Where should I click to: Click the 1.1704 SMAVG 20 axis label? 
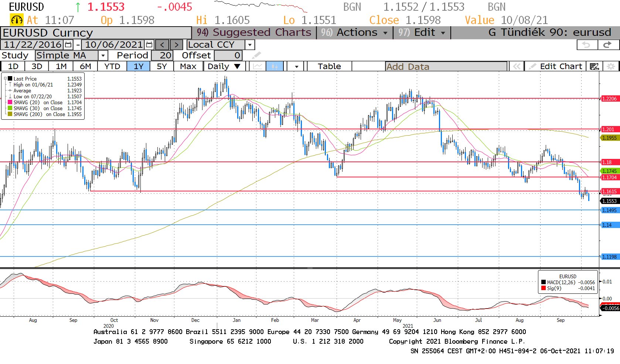609,177
